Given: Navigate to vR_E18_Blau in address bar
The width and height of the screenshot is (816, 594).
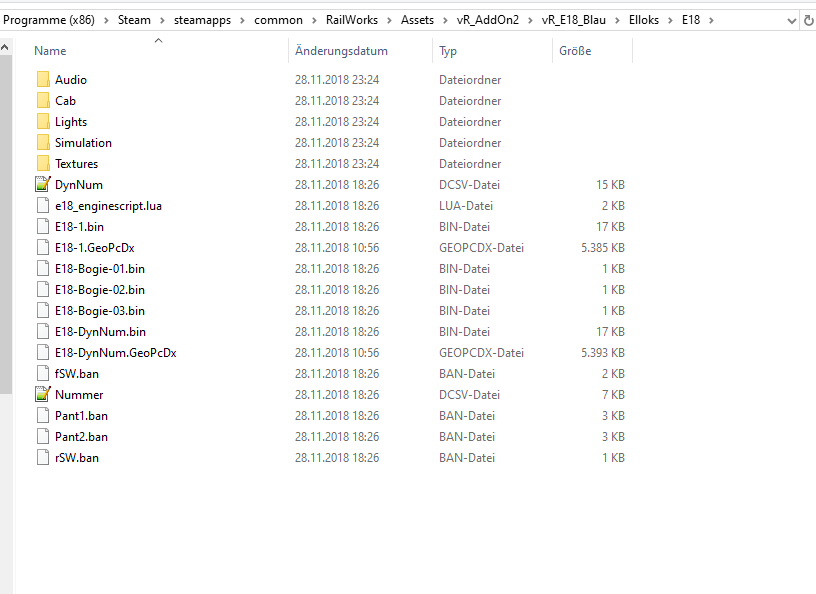Looking at the screenshot, I should [x=573, y=20].
